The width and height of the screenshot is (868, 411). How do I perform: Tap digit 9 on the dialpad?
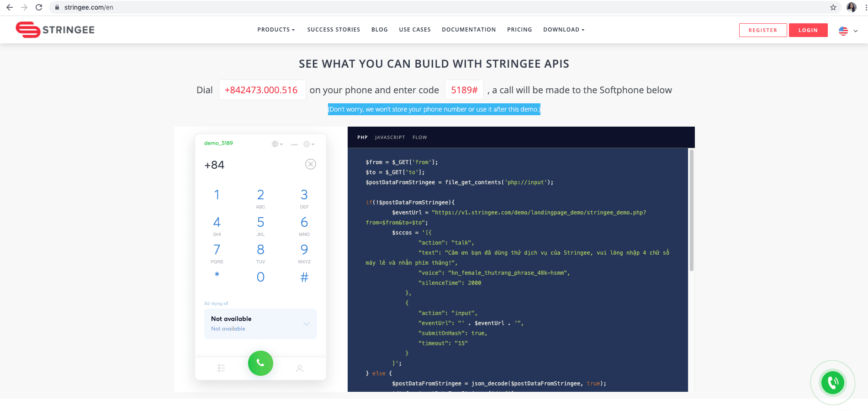click(x=304, y=253)
